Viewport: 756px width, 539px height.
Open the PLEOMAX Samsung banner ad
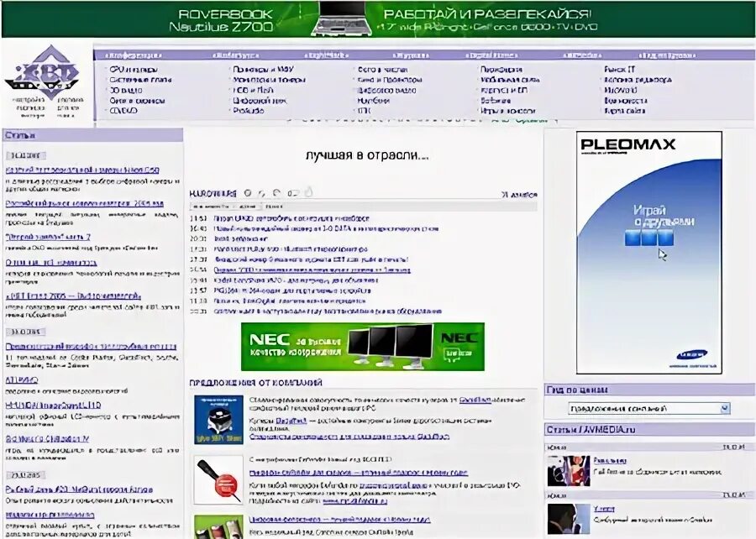tap(649, 253)
